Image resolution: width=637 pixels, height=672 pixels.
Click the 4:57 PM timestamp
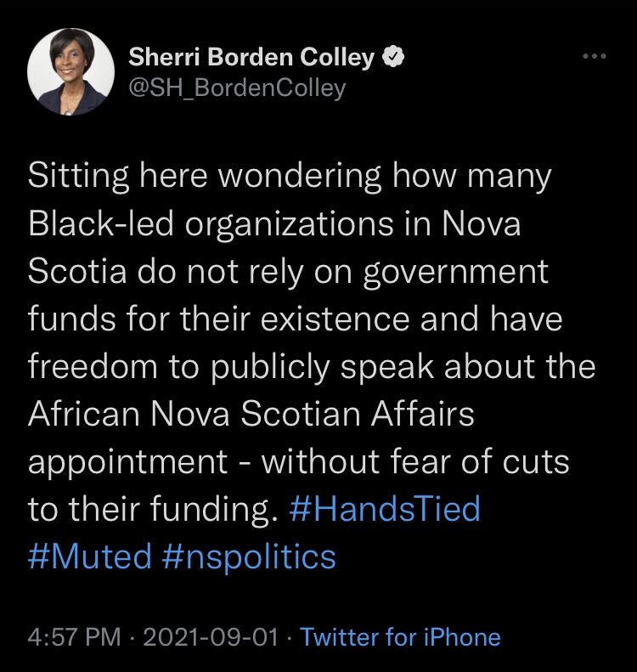tap(74, 636)
